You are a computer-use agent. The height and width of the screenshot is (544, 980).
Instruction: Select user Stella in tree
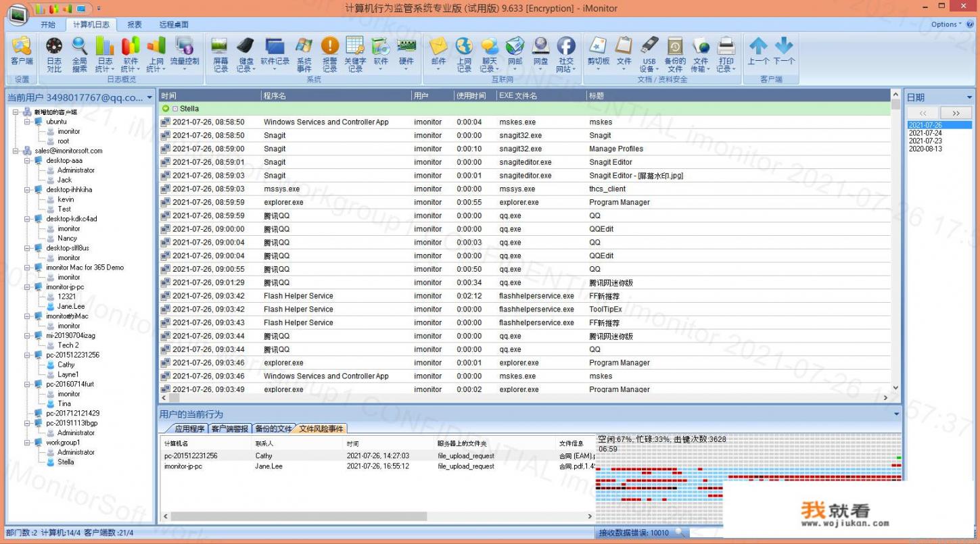point(66,462)
